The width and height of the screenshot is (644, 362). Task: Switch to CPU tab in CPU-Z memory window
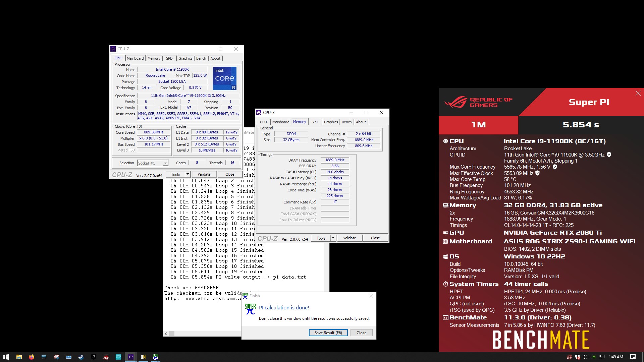coord(263,122)
